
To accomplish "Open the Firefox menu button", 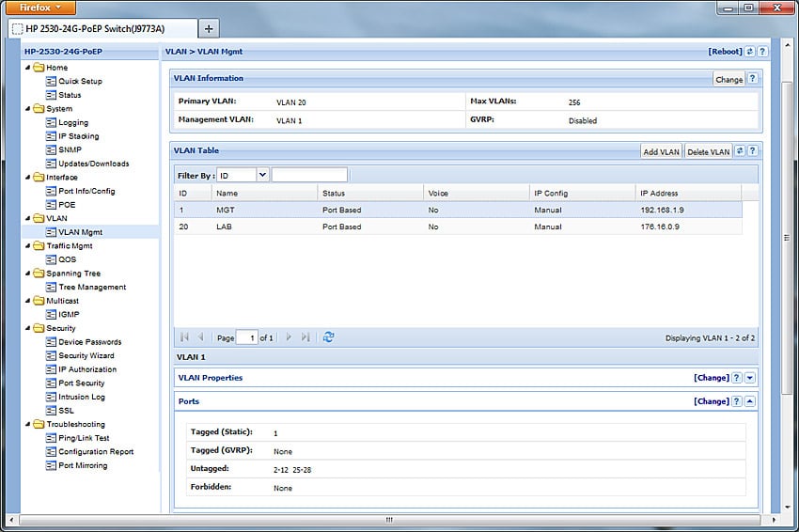I will 40,8.
